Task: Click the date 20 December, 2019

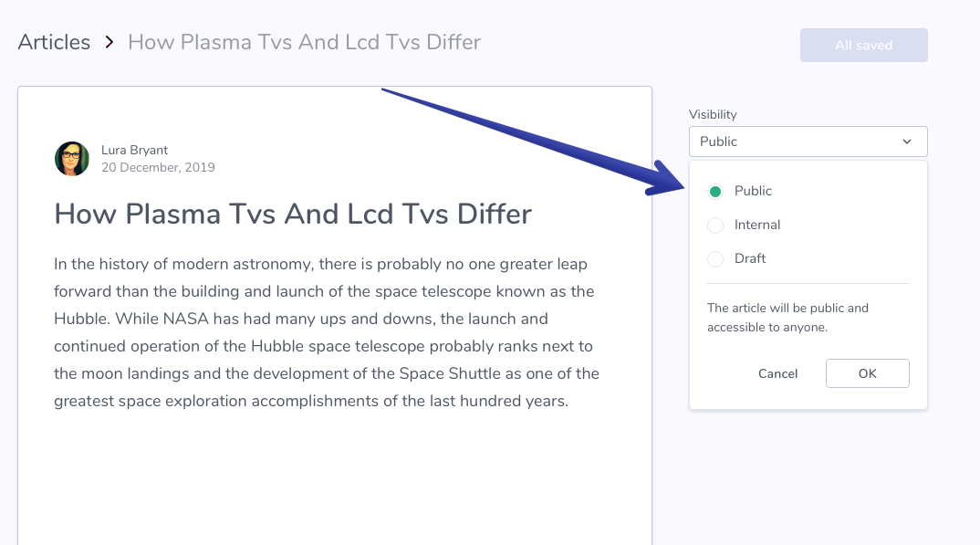Action: [158, 167]
